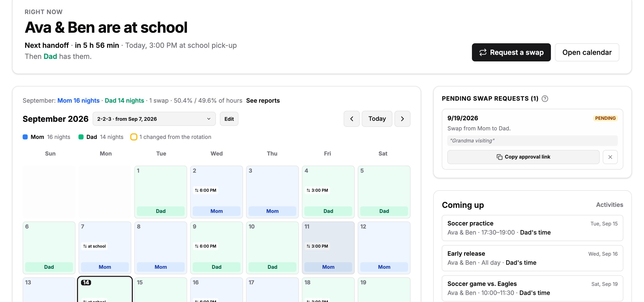Select September 12 Mom day

(x=384, y=248)
